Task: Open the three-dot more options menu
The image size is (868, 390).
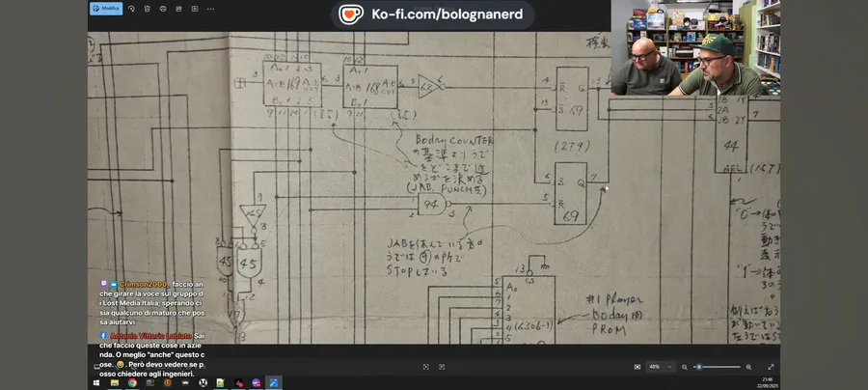Action: click(x=211, y=9)
